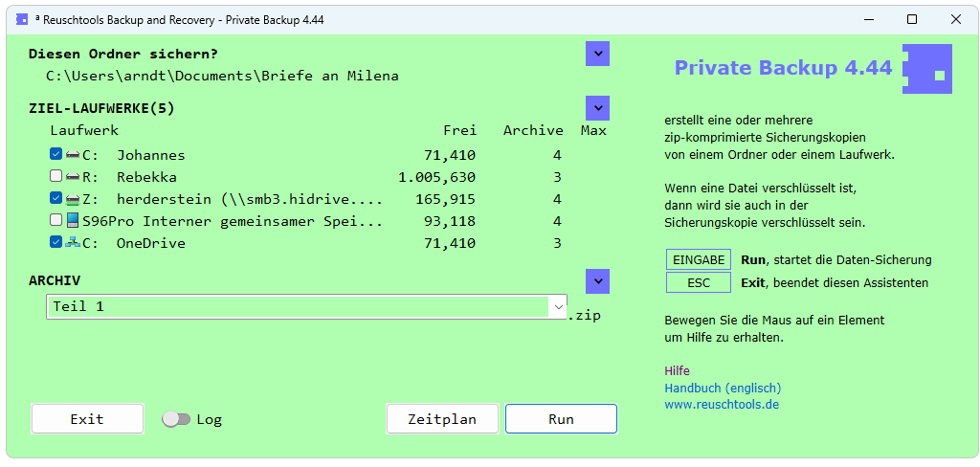
Task: Click the free space value 1.005,630
Action: point(436,177)
